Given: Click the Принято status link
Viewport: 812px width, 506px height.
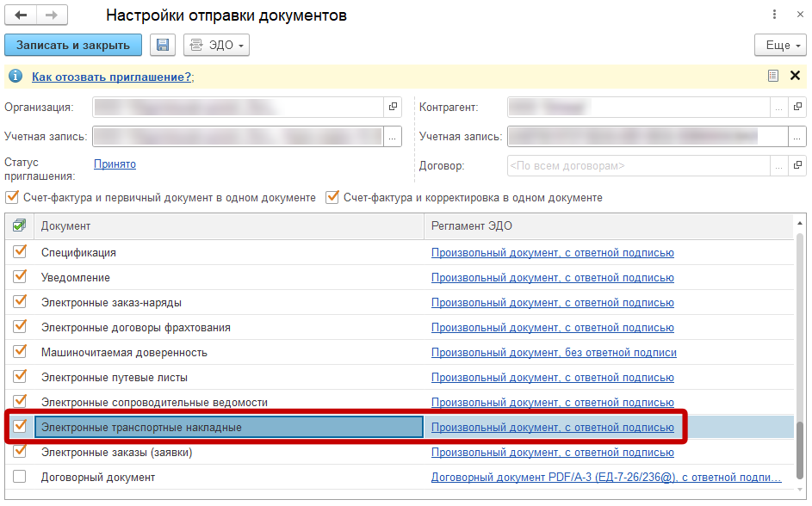Looking at the screenshot, I should click(x=115, y=164).
